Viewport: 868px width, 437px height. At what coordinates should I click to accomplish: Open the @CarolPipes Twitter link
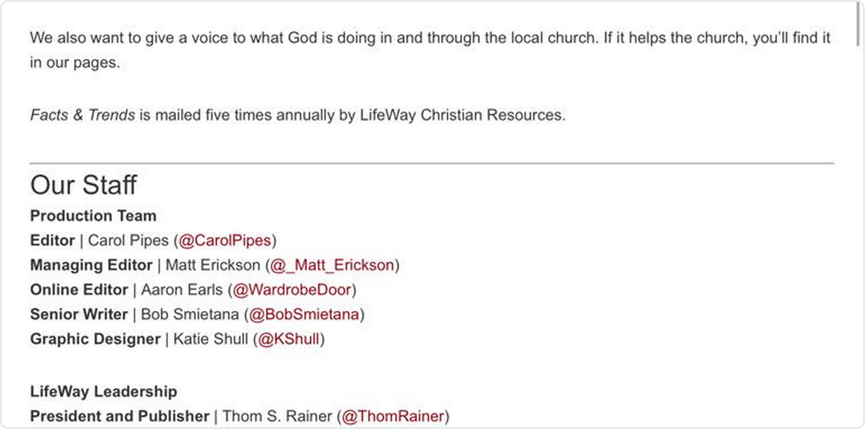[224, 241]
